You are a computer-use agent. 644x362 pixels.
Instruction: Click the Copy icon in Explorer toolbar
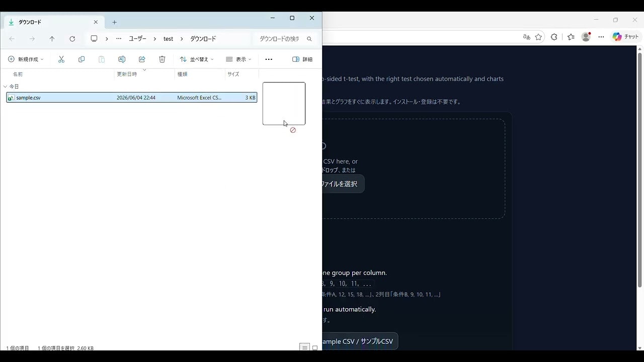point(82,59)
